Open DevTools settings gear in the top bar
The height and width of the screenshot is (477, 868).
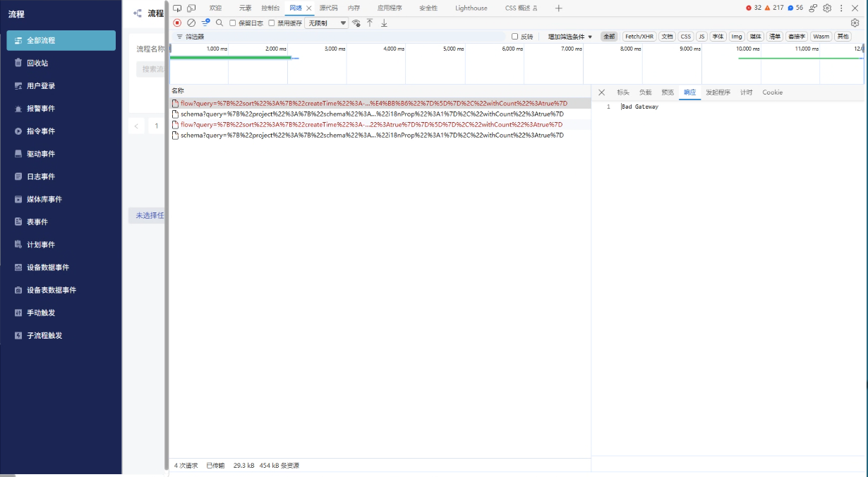[827, 8]
